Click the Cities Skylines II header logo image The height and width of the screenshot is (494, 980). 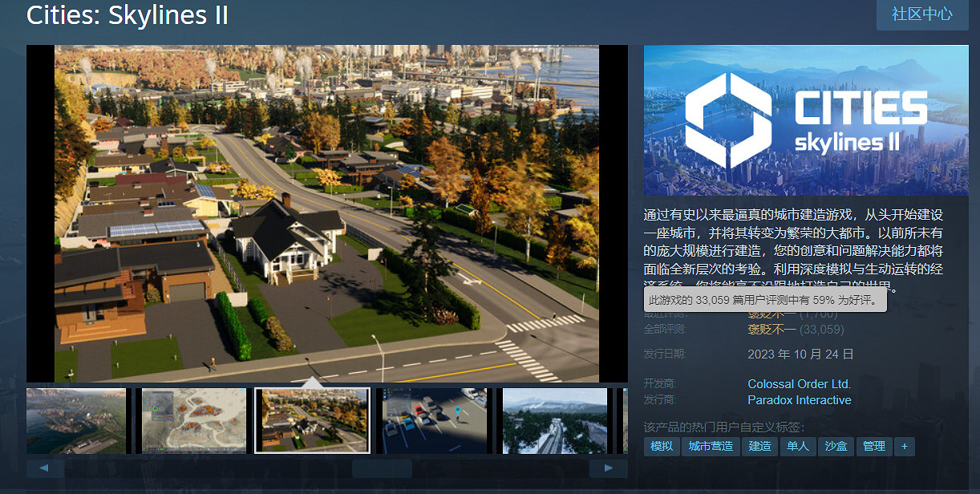coord(806,119)
